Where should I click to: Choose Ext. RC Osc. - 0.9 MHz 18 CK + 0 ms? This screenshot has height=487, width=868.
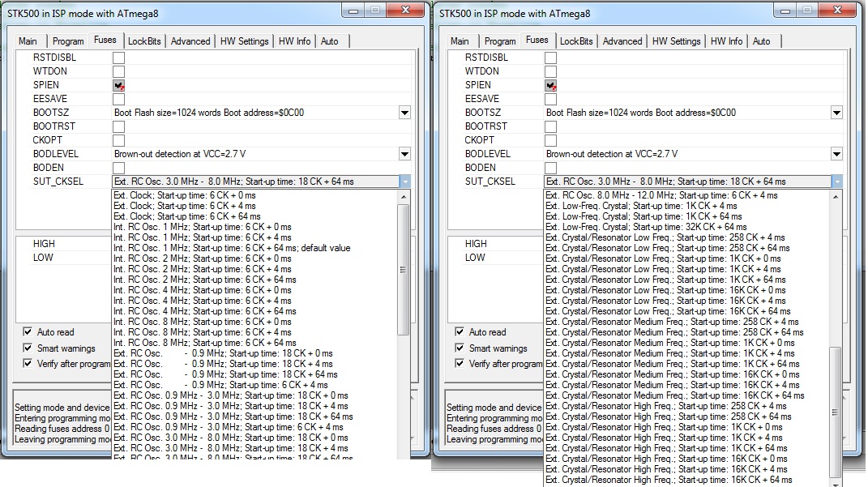click(223, 353)
